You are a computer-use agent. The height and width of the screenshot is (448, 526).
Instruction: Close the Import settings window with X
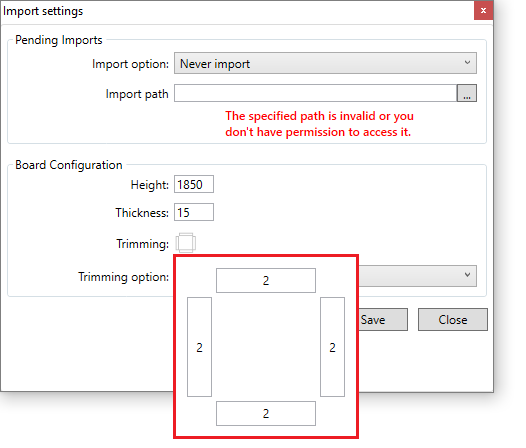tap(483, 10)
